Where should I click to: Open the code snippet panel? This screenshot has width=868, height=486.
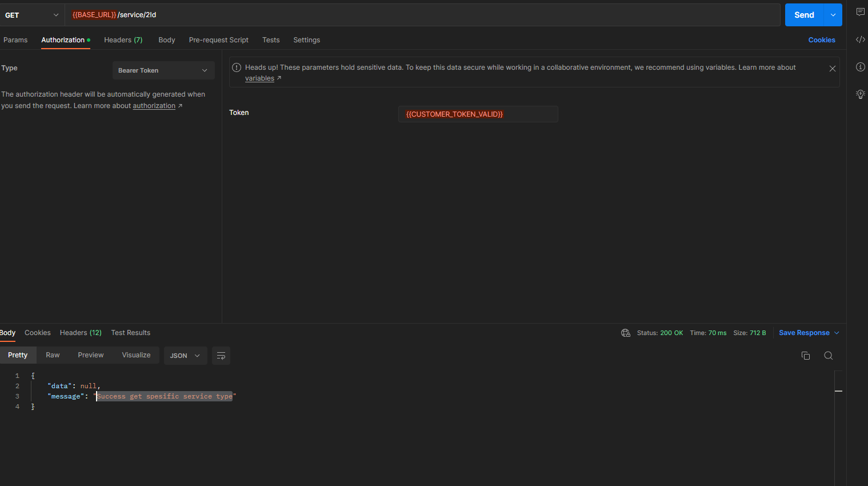click(861, 39)
